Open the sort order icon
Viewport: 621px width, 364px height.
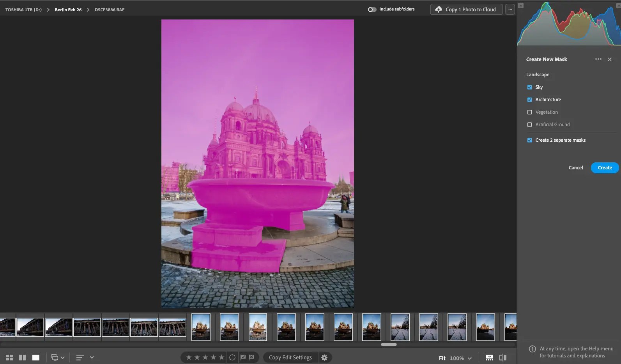pos(80,357)
